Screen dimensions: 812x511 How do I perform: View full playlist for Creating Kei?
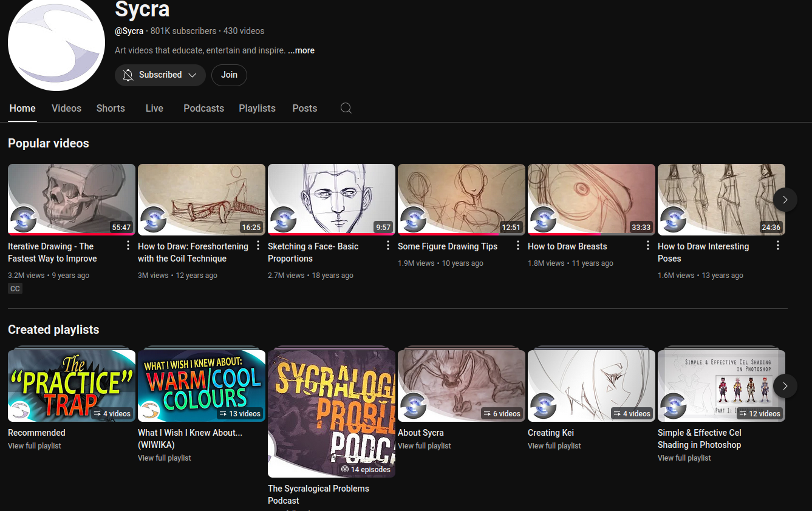(554, 446)
